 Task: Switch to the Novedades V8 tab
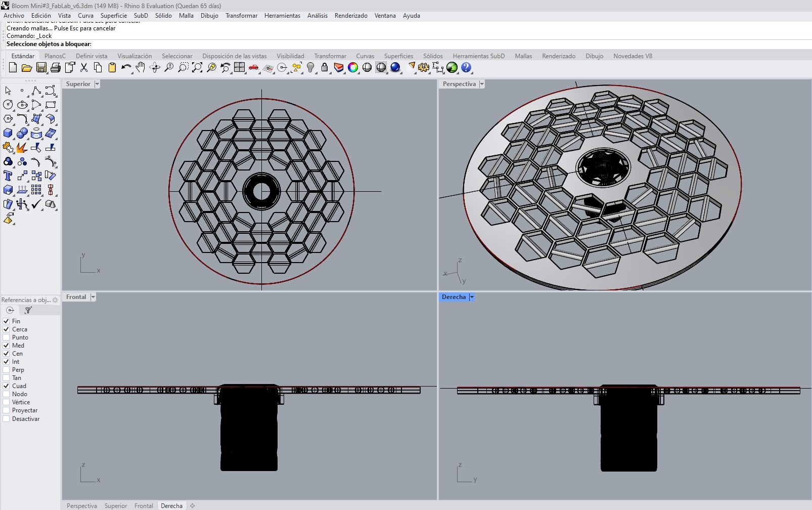coord(633,56)
